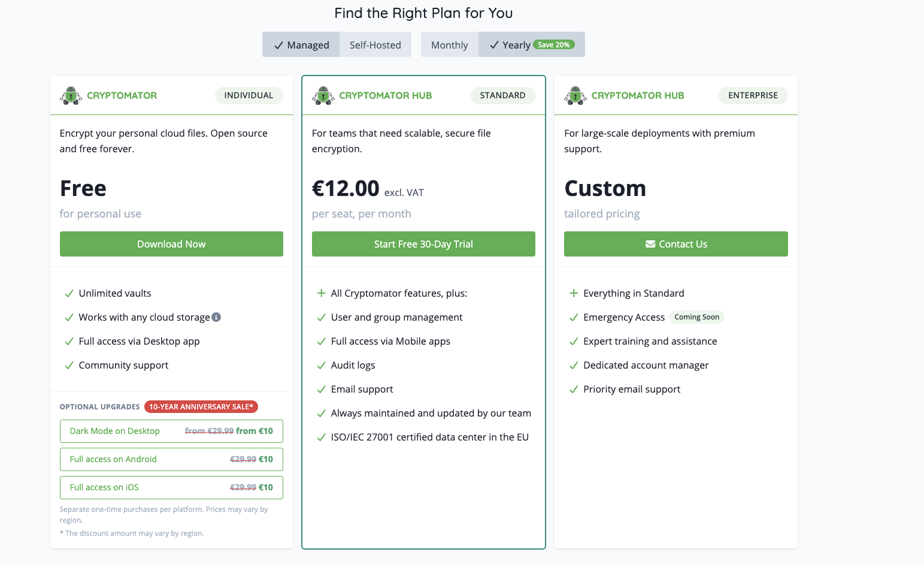Image resolution: width=924 pixels, height=564 pixels.
Task: Choose Full access on iOS upgrade
Action: 171,487
